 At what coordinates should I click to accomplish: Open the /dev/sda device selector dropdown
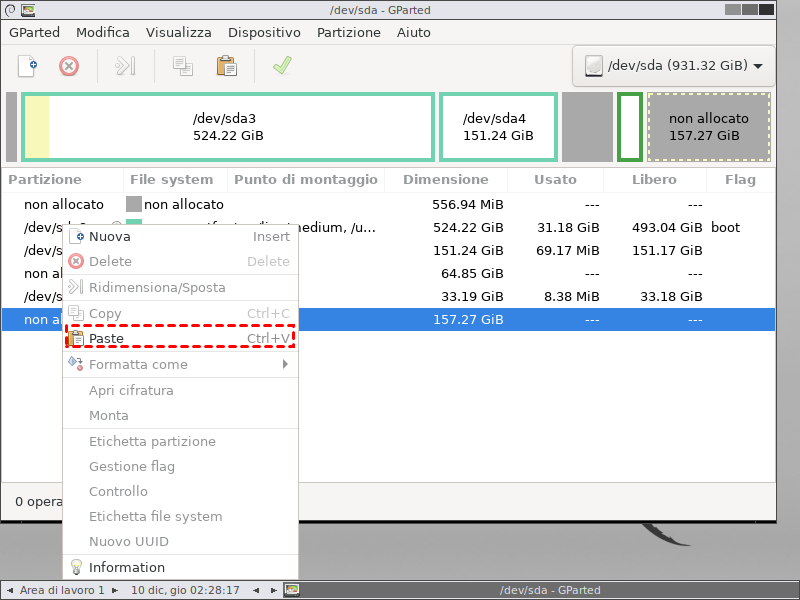(x=673, y=66)
